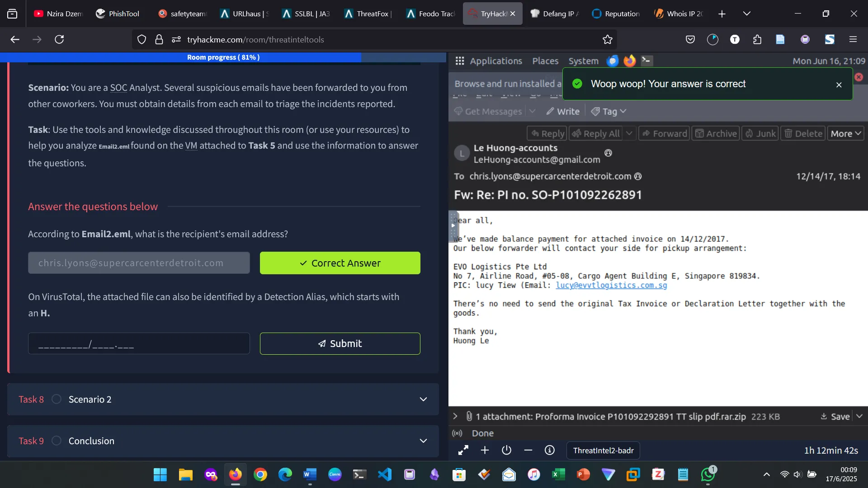Screen dimensions: 868x488
Task: Open the Firefox extensions puzzle icon
Action: [757, 40]
